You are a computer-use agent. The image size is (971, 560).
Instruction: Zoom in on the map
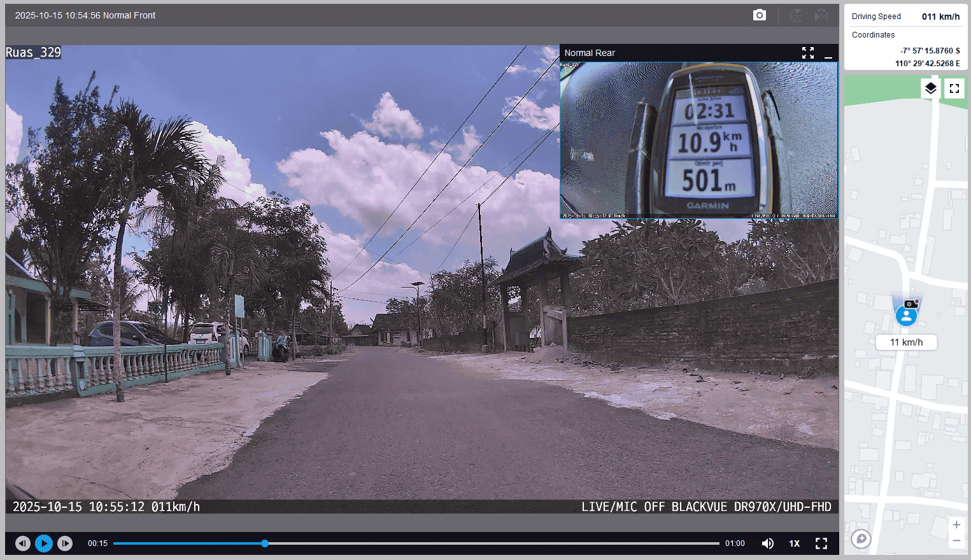point(956,525)
